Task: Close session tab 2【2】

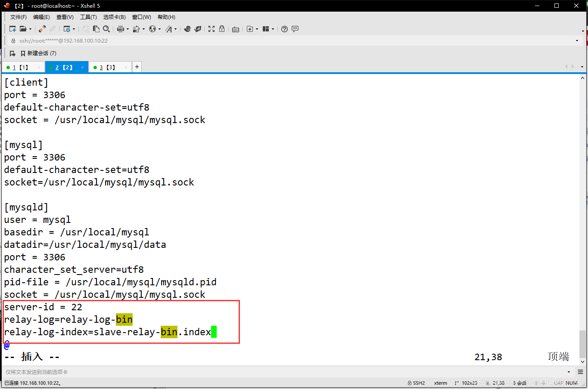Action: click(x=82, y=68)
